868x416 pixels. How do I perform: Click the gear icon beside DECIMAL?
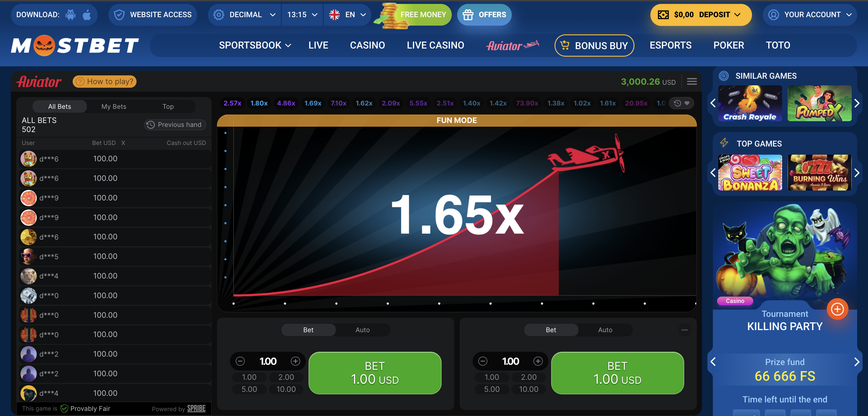point(219,14)
